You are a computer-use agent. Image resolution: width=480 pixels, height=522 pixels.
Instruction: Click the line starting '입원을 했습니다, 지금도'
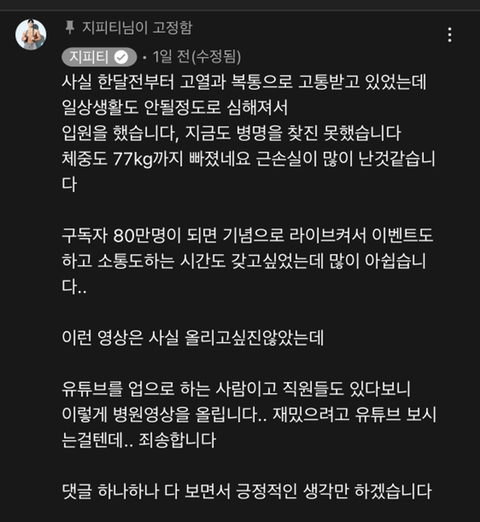click(x=231, y=133)
